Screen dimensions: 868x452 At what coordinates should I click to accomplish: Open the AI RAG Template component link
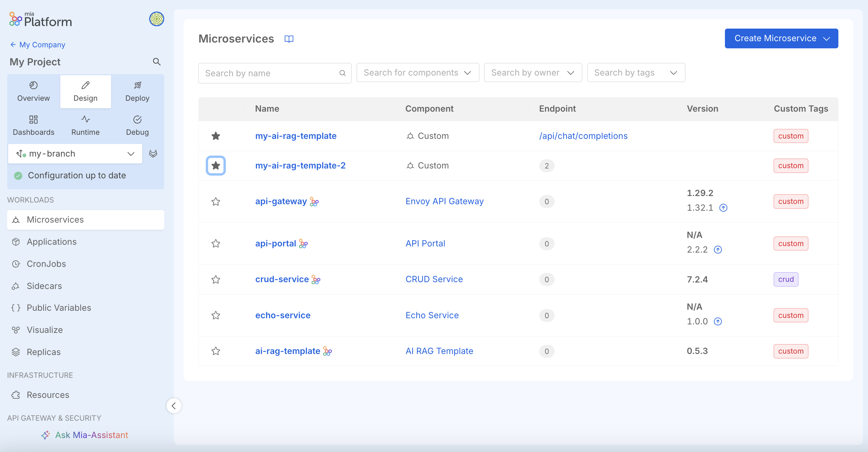point(439,351)
